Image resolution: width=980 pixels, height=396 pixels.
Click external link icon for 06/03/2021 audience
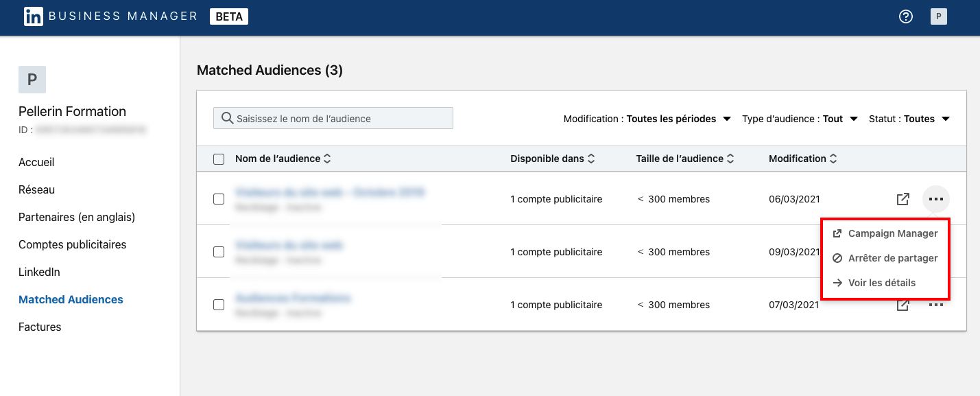click(903, 199)
